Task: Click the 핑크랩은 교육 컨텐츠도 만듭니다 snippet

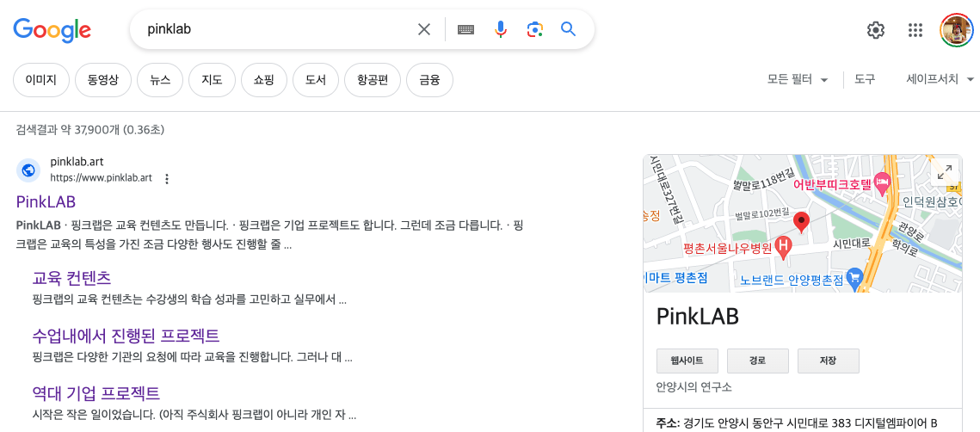Action: (150, 225)
